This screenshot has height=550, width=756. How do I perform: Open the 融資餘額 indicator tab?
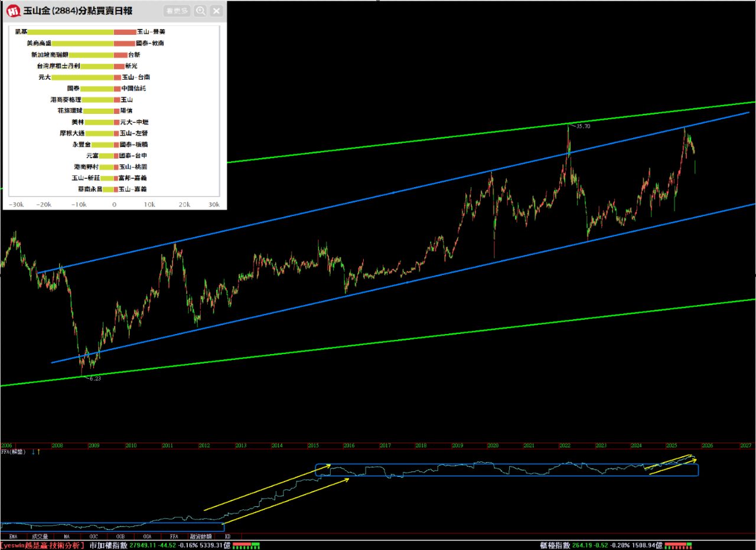(201, 536)
